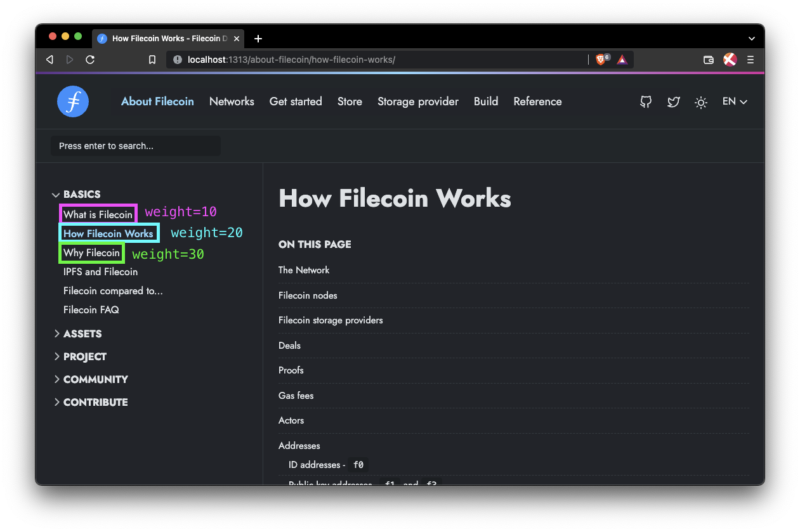
Task: Click the How Filecoin Works page heading
Action: tap(395, 198)
